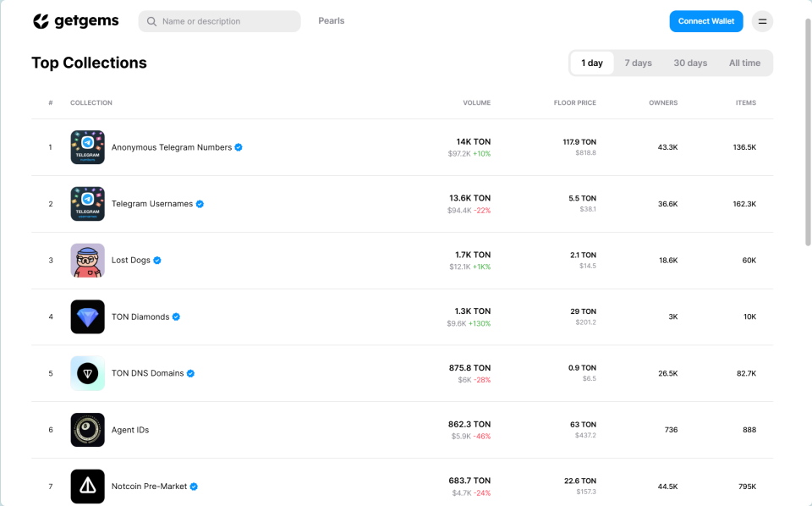Viewport: 812px width, 506px height.
Task: Click the verified badge next to Lost Dogs
Action: tap(157, 261)
